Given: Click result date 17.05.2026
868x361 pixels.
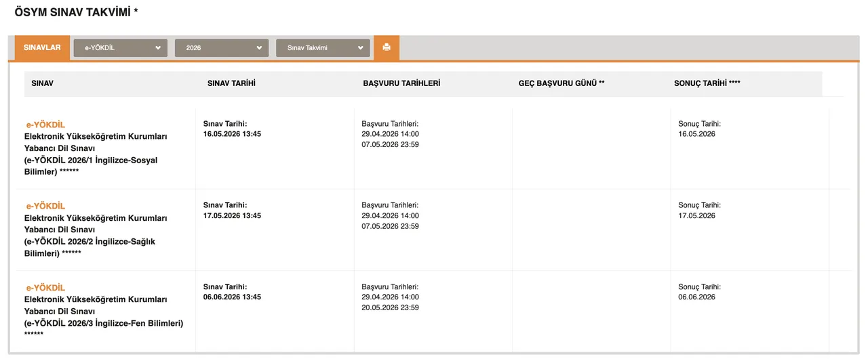Looking at the screenshot, I should pos(696,215).
